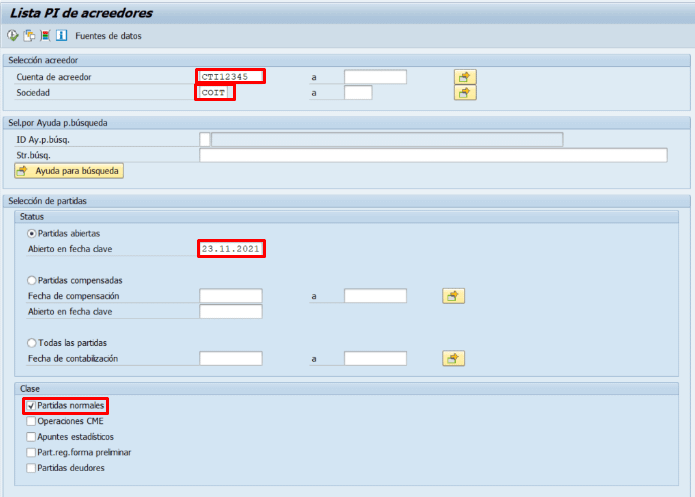Image resolution: width=695 pixels, height=497 pixels.
Task: Check the Apuntes estadísticos checkbox
Action: coord(30,437)
